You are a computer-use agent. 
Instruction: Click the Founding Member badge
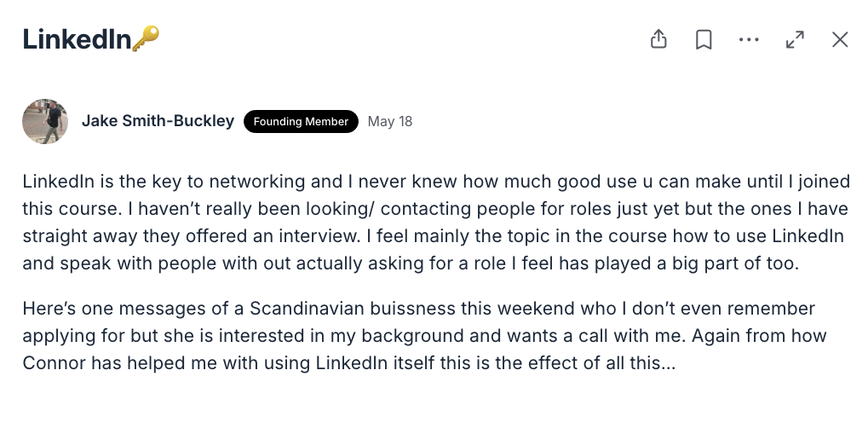coord(301,121)
